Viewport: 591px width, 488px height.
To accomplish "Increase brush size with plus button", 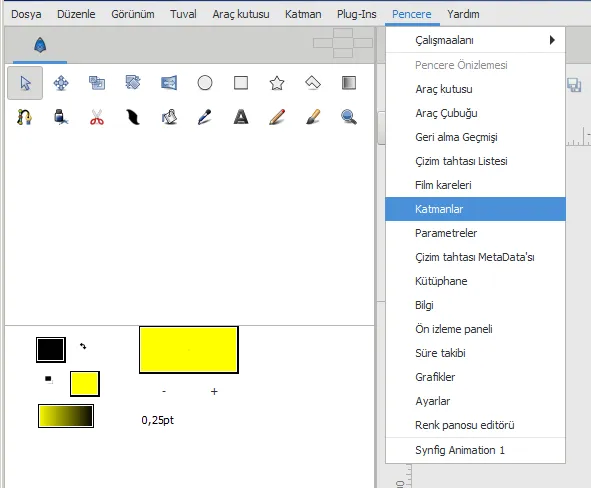I will click(x=214, y=392).
